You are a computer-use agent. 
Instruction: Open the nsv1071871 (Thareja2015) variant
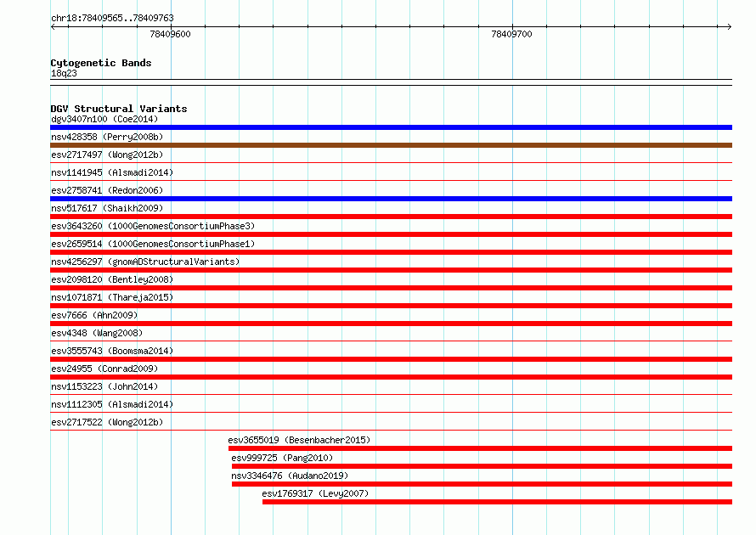pos(112,297)
